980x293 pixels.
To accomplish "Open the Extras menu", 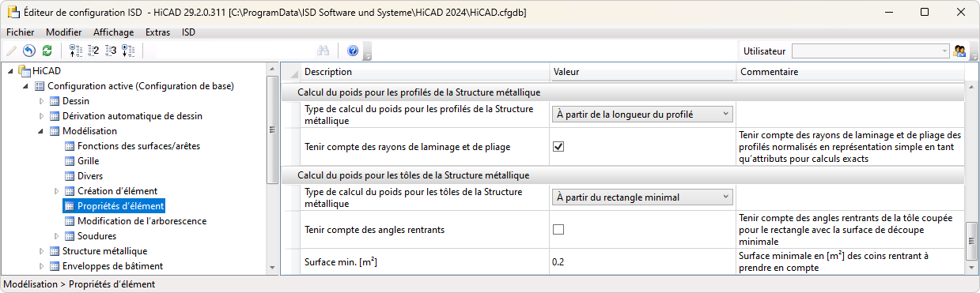I will (158, 32).
